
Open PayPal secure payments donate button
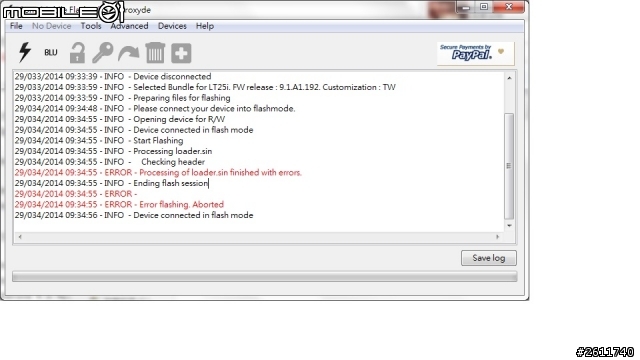[476, 53]
